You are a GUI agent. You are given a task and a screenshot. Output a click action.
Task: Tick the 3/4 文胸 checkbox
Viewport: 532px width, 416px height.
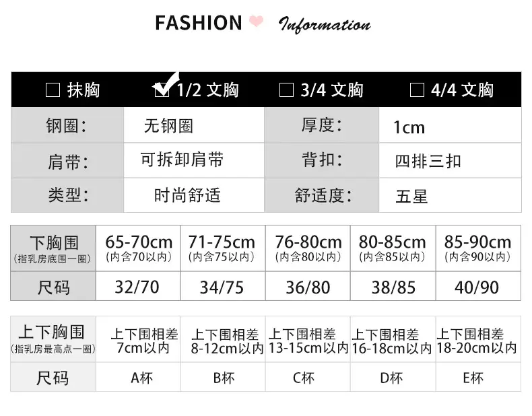point(286,90)
